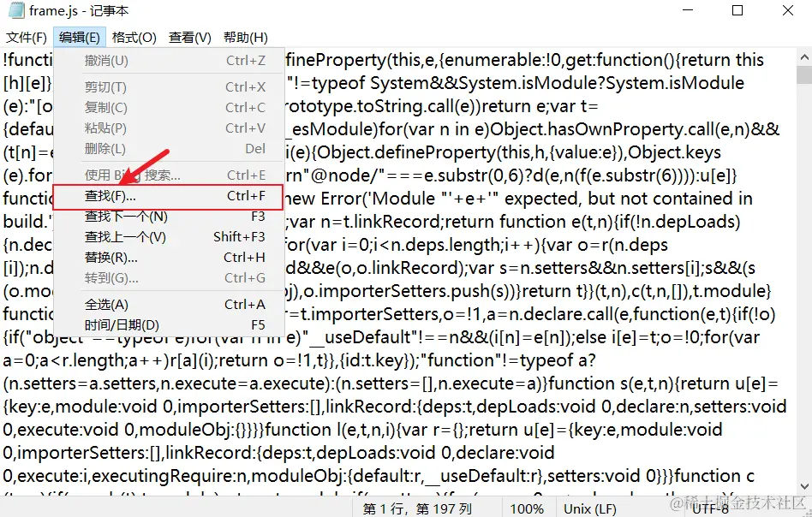Maximize the Notepad window
Screen dimensions: 812x517
coord(737,10)
